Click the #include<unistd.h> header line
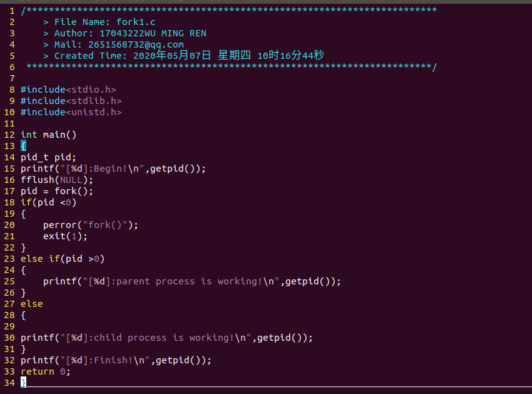Viewport: 532px width, 394px height. 71,112
